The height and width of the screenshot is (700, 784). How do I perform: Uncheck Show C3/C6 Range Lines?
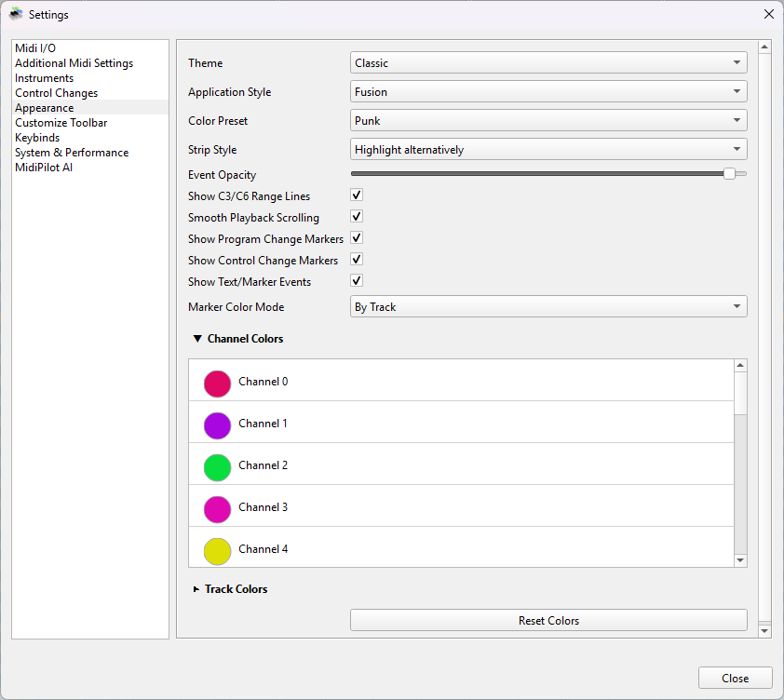tap(357, 195)
